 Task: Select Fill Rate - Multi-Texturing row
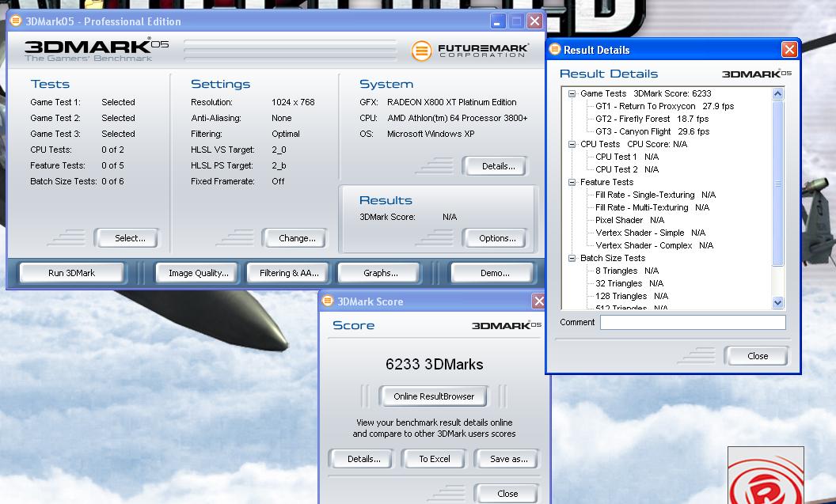(x=652, y=207)
